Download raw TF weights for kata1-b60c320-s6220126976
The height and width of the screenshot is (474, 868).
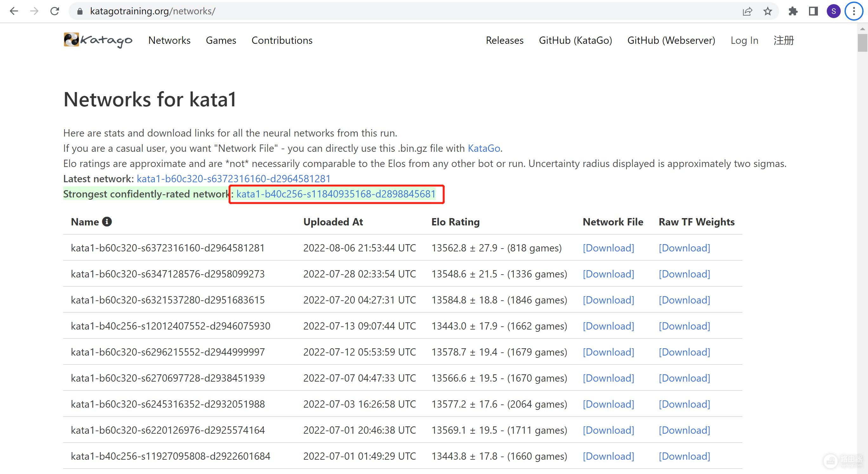pos(684,430)
